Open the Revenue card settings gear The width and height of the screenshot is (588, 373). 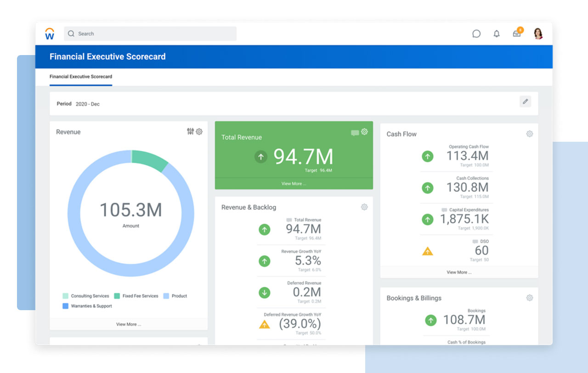[199, 132]
